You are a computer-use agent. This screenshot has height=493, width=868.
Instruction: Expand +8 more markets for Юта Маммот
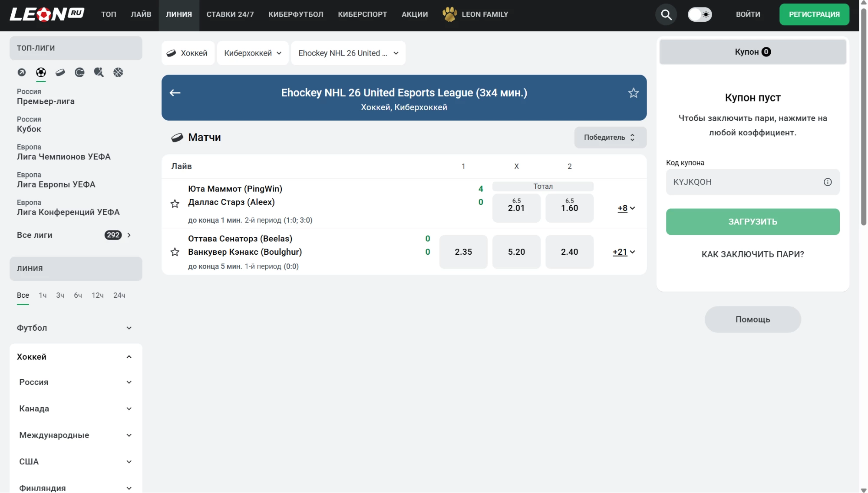click(626, 208)
